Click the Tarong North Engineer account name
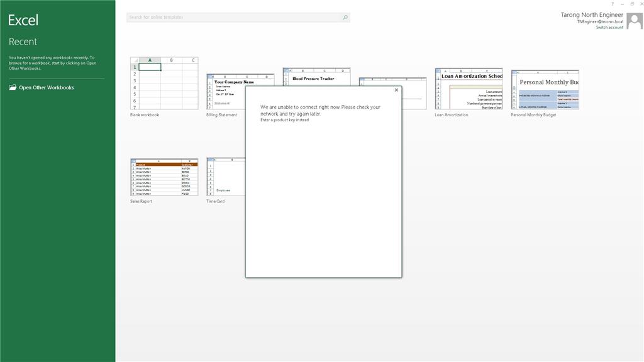This screenshot has width=644, height=362. pos(592,15)
